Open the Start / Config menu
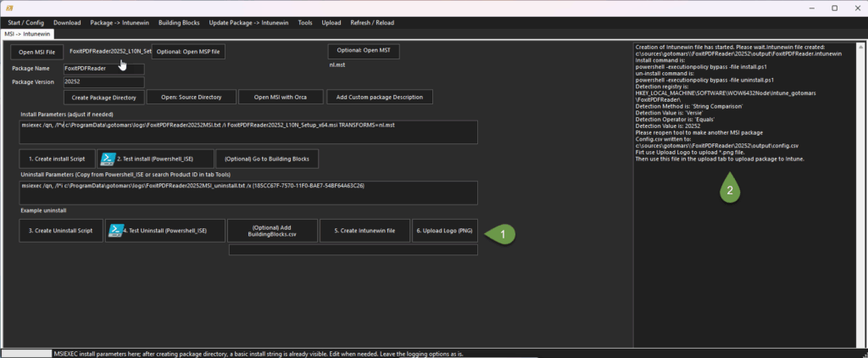This screenshot has height=358, width=868. pyautogui.click(x=26, y=22)
